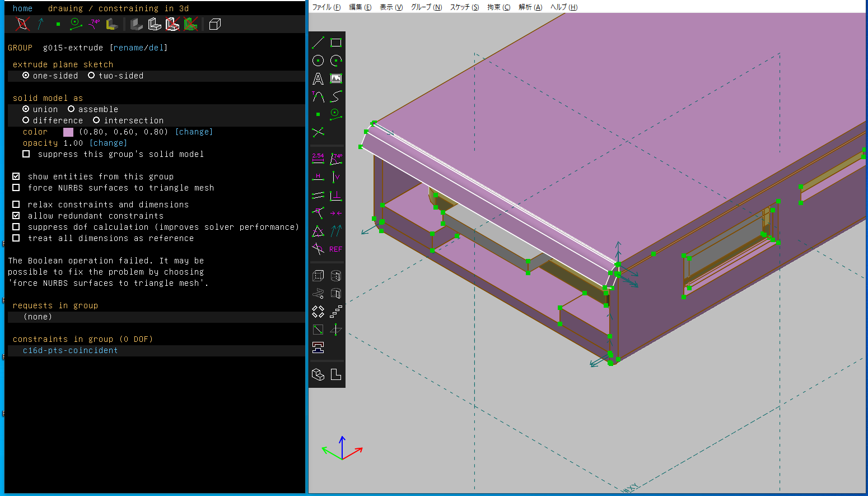
Task: Select the line segment sketch tool
Action: coord(318,43)
